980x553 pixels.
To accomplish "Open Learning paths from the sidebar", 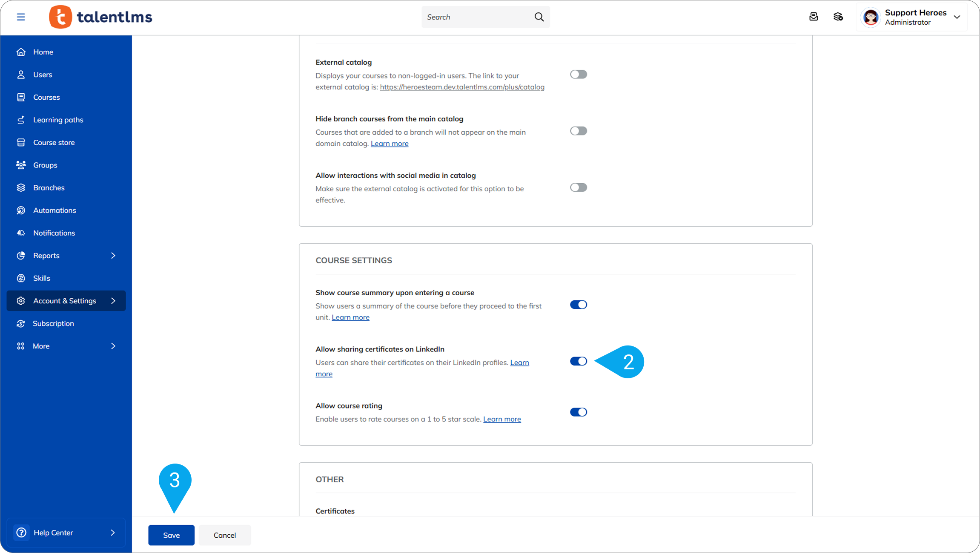I will 58,120.
